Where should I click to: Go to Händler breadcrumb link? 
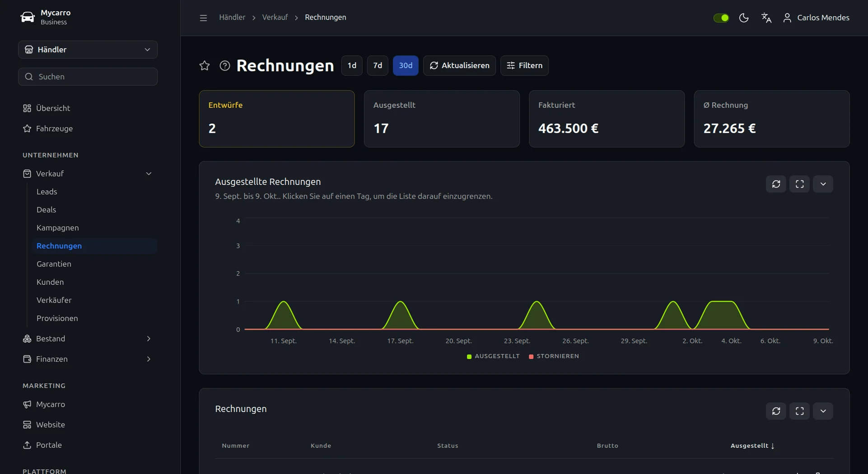[x=232, y=17]
